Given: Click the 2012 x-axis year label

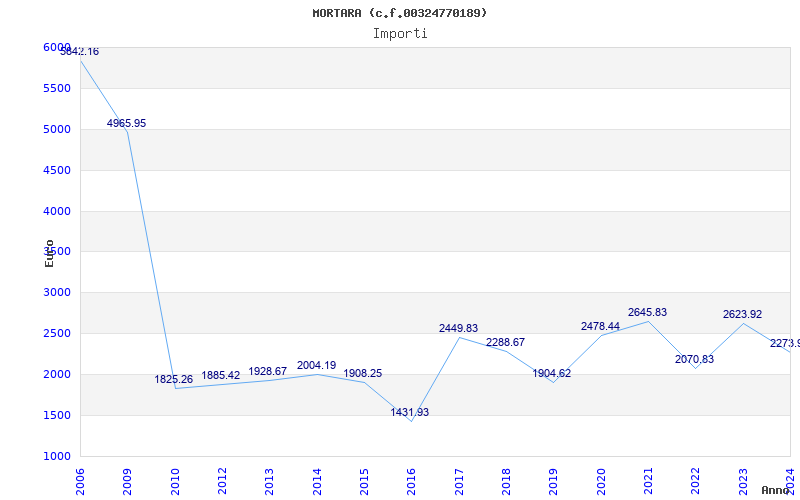Looking at the screenshot, I should (222, 481).
